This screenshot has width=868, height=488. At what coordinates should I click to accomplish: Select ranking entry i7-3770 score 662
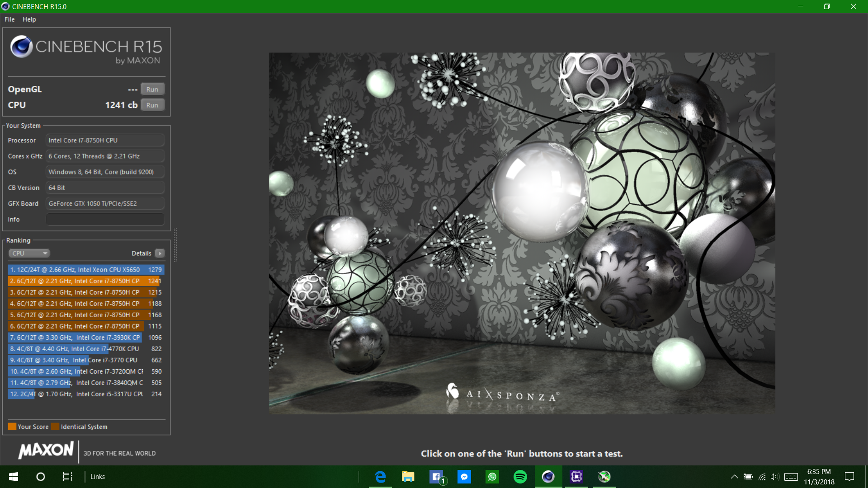pyautogui.click(x=86, y=360)
